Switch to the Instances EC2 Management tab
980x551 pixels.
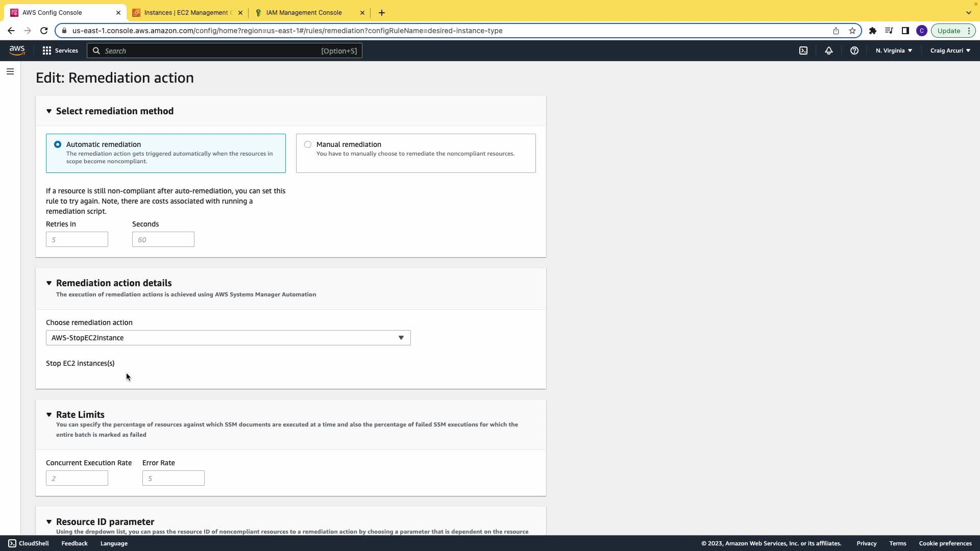pyautogui.click(x=187, y=13)
